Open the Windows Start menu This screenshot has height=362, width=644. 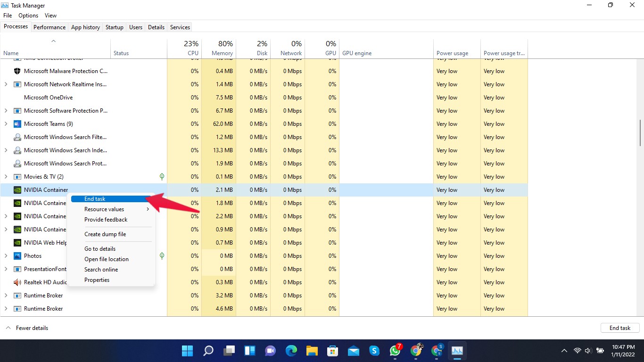pyautogui.click(x=187, y=351)
